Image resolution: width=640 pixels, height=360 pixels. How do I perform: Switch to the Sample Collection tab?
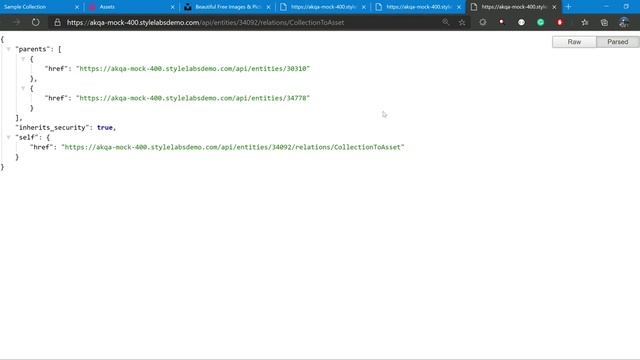pyautogui.click(x=40, y=7)
